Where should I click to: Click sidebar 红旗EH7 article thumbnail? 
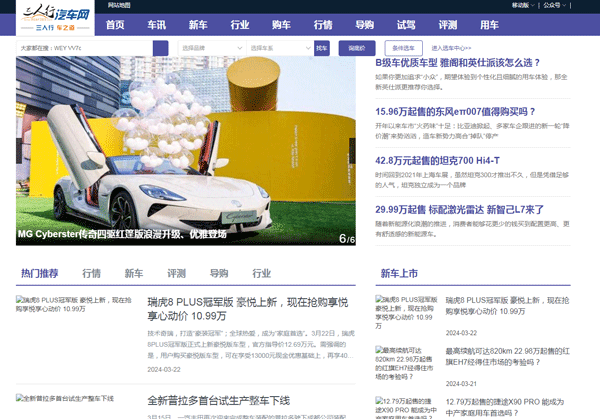pyautogui.click(x=404, y=364)
